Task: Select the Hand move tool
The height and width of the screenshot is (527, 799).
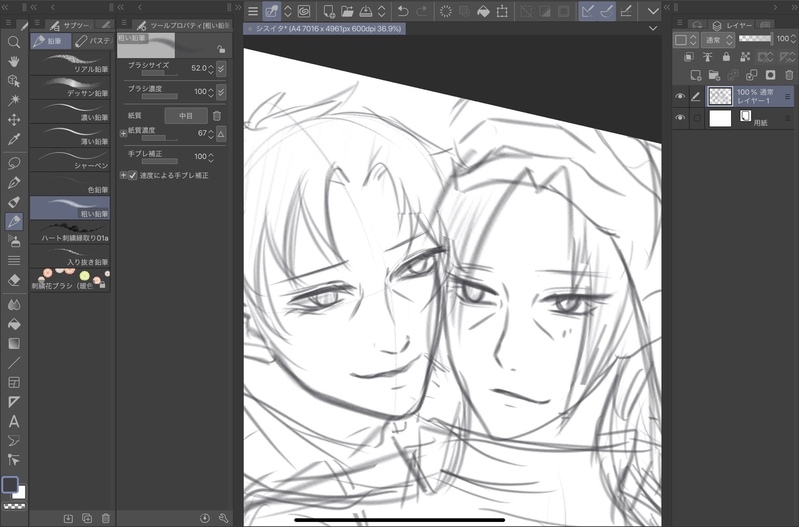Action: [x=14, y=62]
